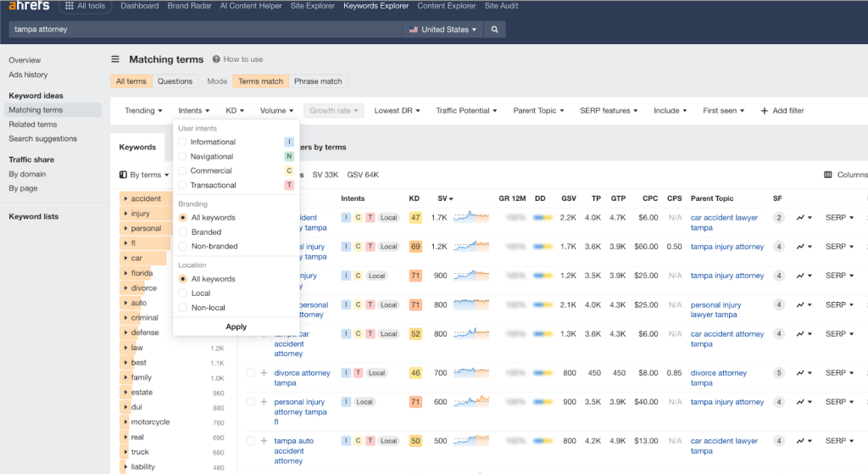Image resolution: width=868 pixels, height=474 pixels.
Task: Expand the KD filter dropdown
Action: tap(234, 110)
